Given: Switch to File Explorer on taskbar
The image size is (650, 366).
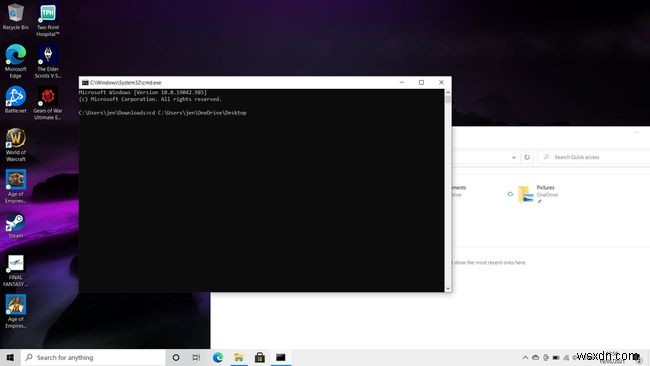Looking at the screenshot, I should [239, 357].
